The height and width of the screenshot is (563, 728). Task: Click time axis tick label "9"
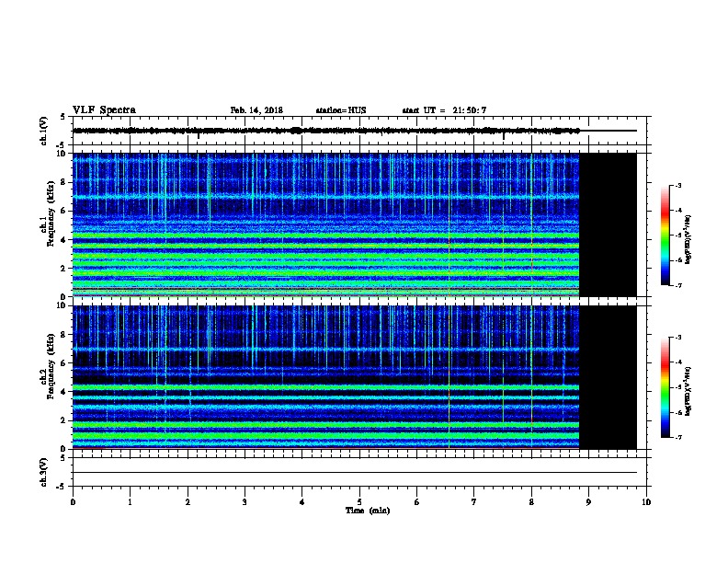pyautogui.click(x=588, y=501)
